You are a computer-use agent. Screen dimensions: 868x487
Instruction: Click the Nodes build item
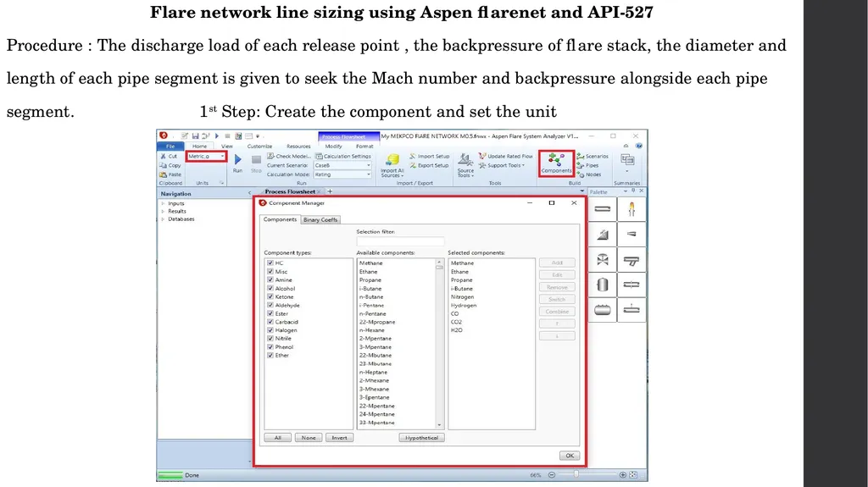(589, 174)
